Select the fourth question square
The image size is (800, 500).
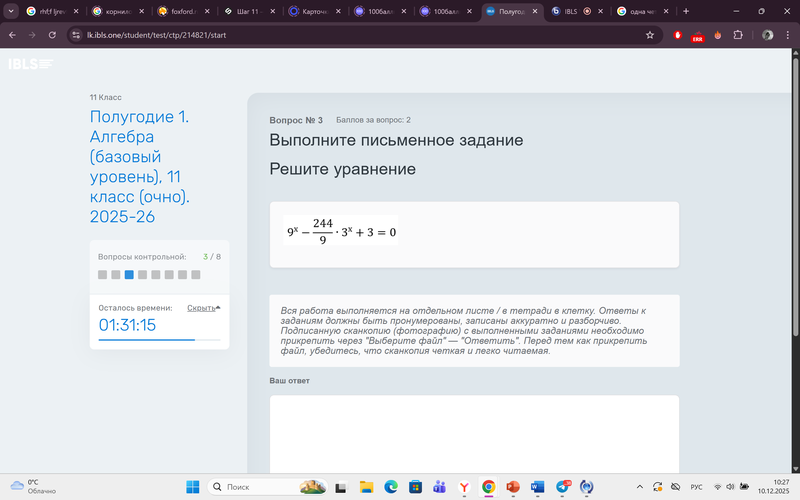tap(143, 274)
